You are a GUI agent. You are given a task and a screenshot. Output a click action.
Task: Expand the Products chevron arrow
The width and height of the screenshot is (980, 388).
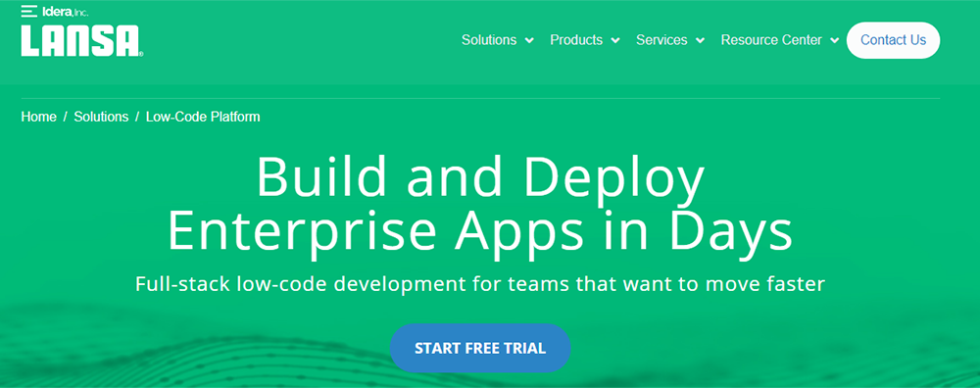tap(615, 40)
